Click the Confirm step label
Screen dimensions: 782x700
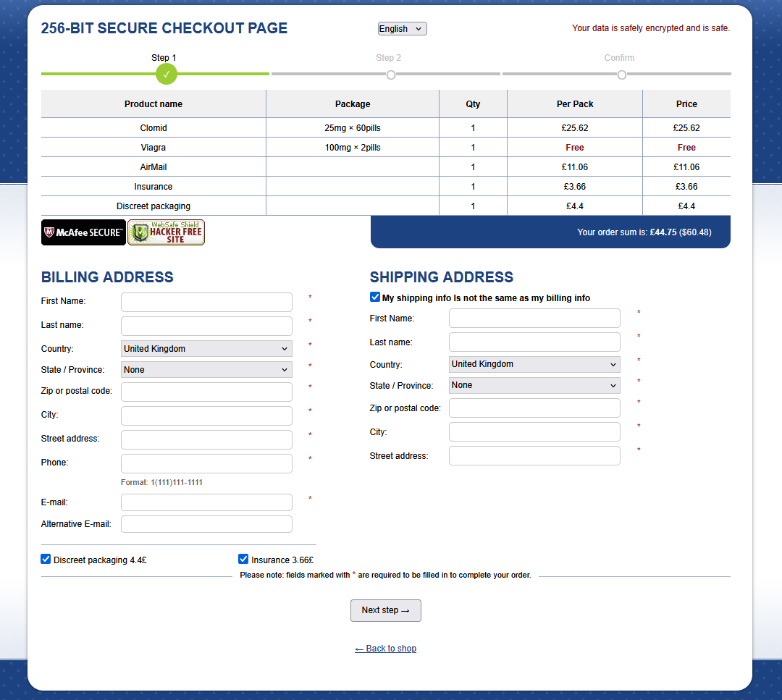tap(619, 58)
